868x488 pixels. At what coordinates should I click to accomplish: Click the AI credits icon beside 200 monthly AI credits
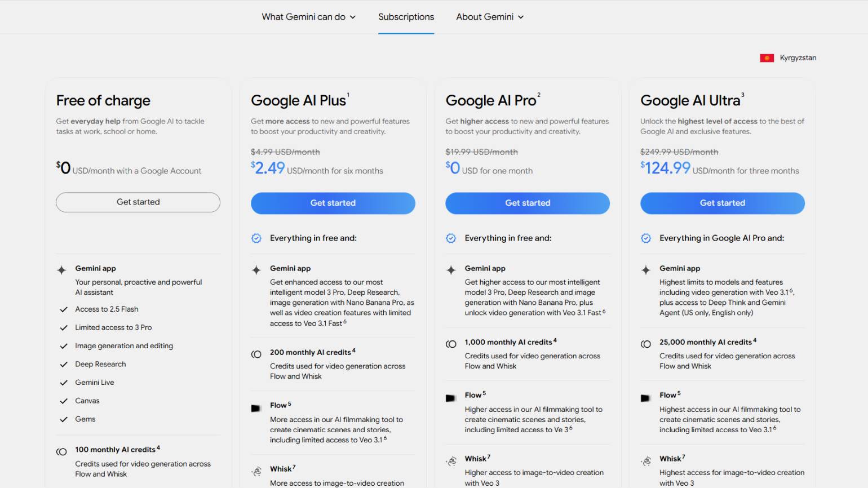coord(256,354)
